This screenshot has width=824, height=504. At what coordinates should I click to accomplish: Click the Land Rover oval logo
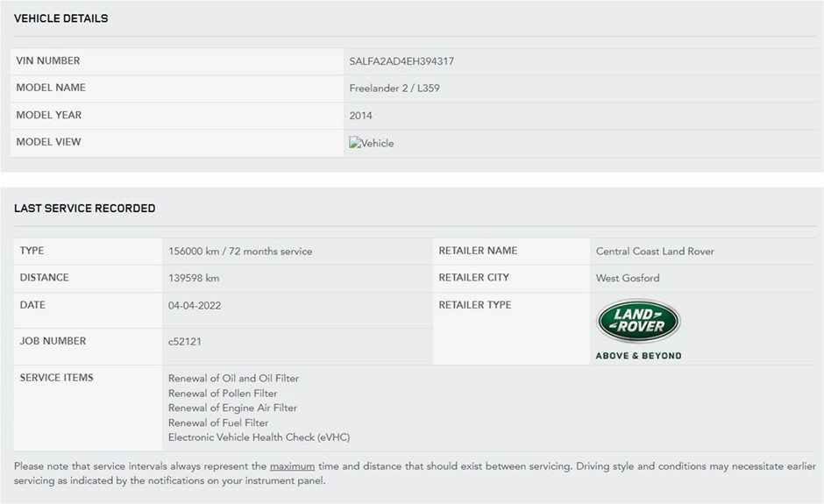[638, 321]
